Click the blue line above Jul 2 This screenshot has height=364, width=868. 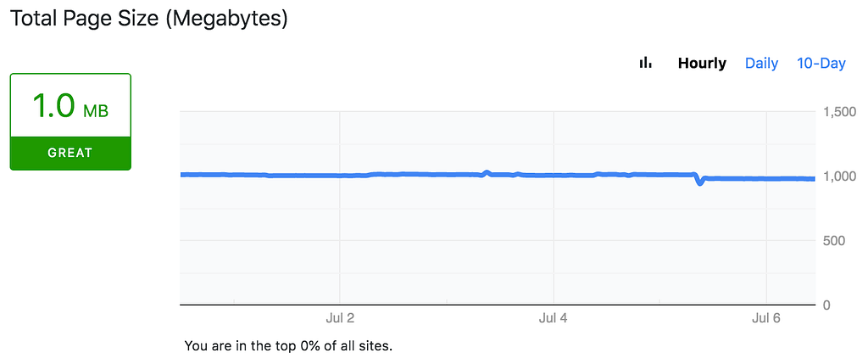pos(339,176)
